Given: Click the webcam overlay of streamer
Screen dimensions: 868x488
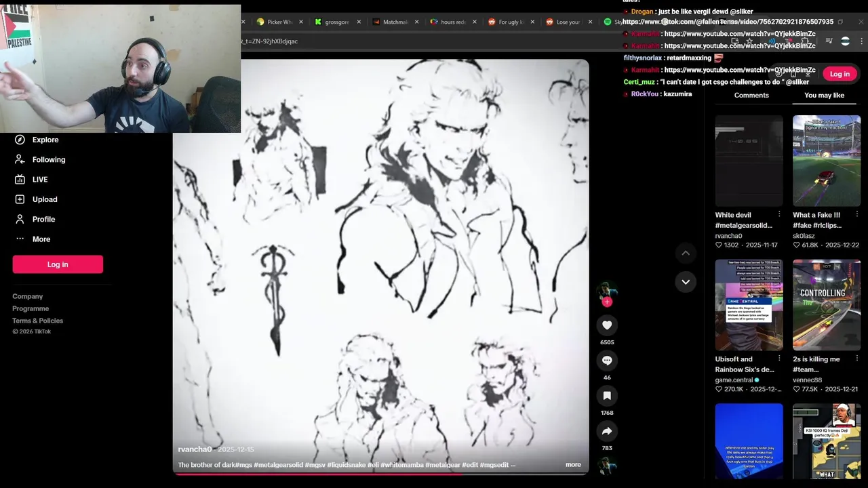Looking at the screenshot, I should coord(120,68).
